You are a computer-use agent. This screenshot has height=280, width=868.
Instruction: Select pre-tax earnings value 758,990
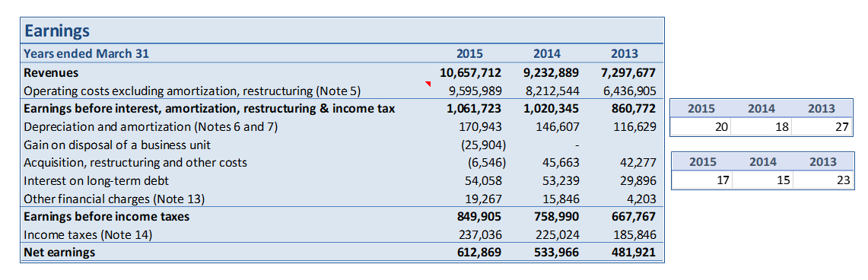coord(557,216)
